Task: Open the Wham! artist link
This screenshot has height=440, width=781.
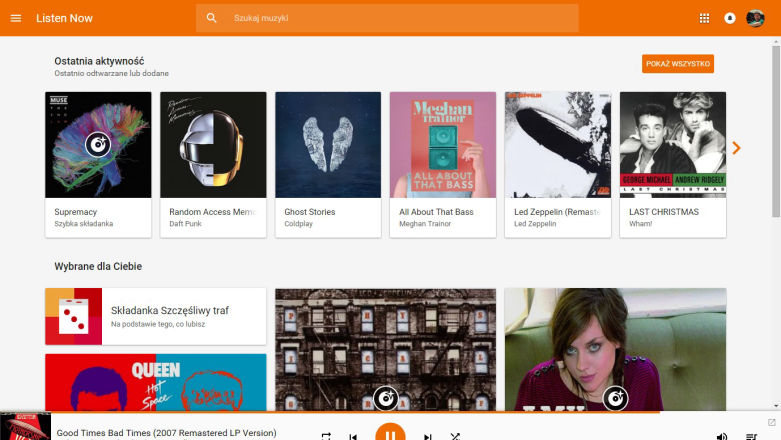Action: point(641,224)
